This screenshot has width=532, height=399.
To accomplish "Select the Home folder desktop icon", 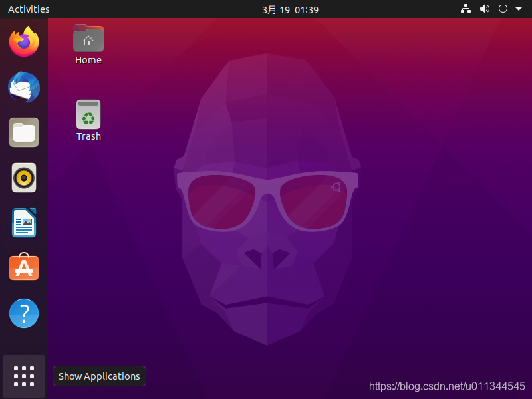I will pos(88,44).
